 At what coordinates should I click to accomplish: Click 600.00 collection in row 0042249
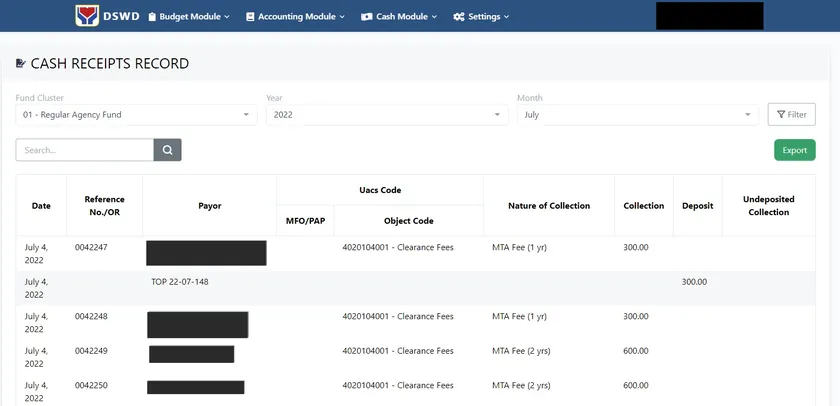point(636,351)
